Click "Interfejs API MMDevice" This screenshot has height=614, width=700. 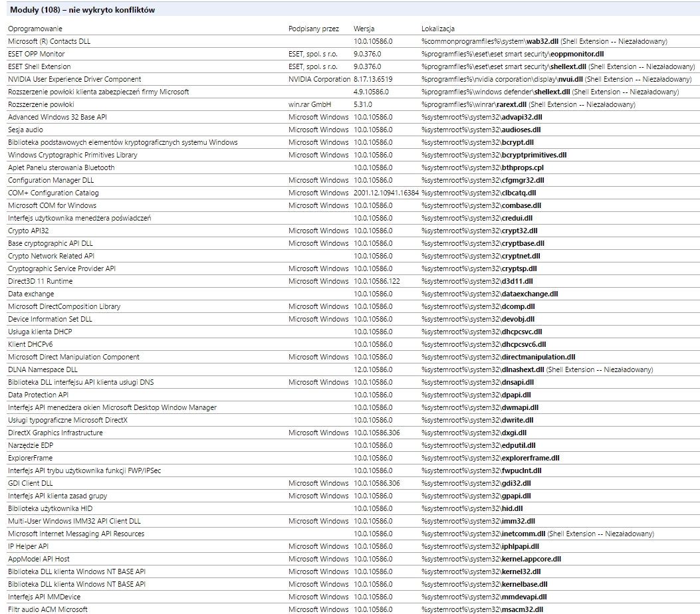[44, 597]
